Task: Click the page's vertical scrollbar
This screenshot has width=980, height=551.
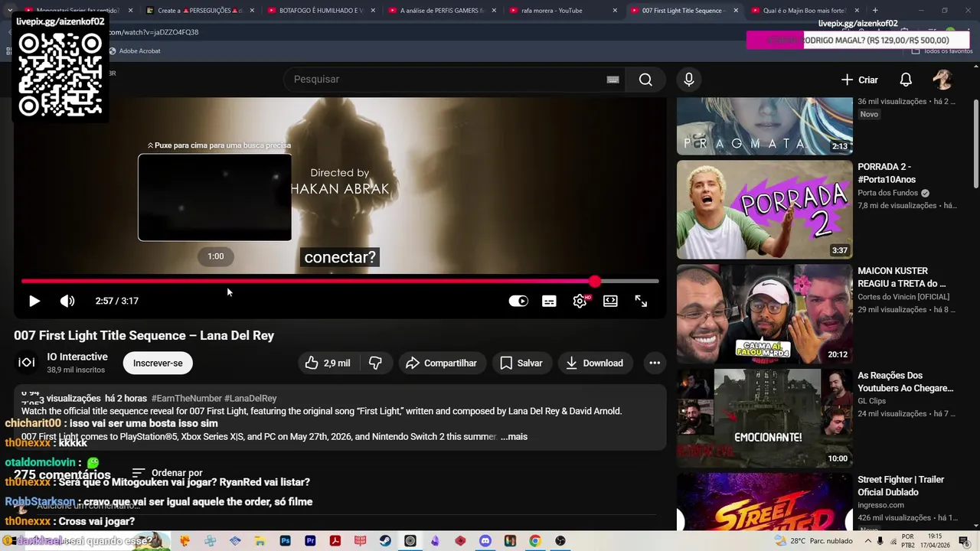Action: pos(975,145)
